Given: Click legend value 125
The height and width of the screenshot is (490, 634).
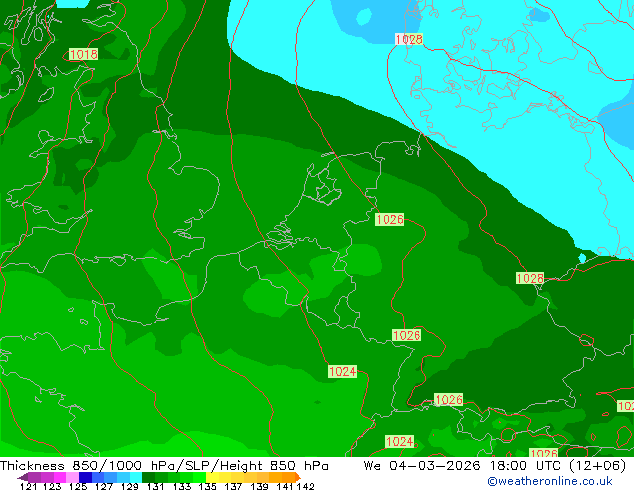Looking at the screenshot, I should (78, 486).
